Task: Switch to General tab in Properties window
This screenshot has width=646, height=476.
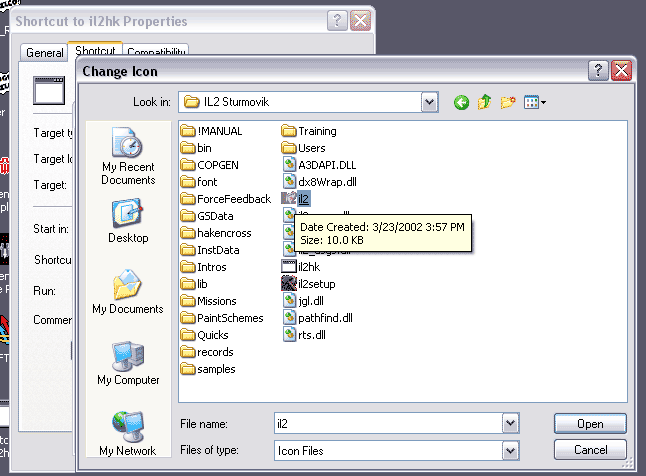Action: [44, 53]
